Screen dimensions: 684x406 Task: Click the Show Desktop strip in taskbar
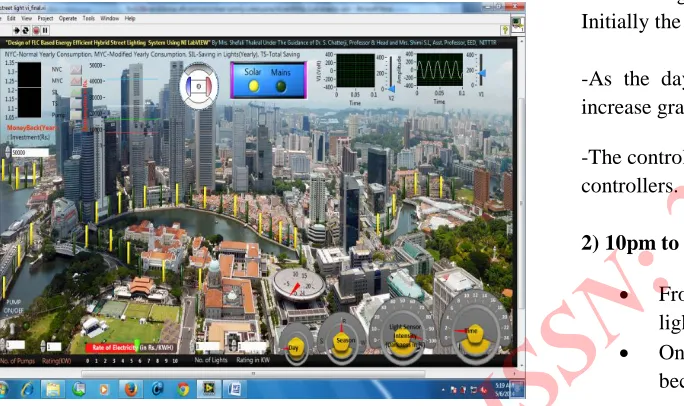click(x=519, y=389)
